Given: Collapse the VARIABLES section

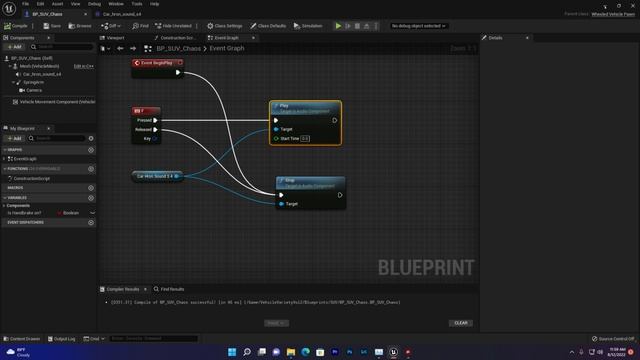Looking at the screenshot, I should [4, 198].
